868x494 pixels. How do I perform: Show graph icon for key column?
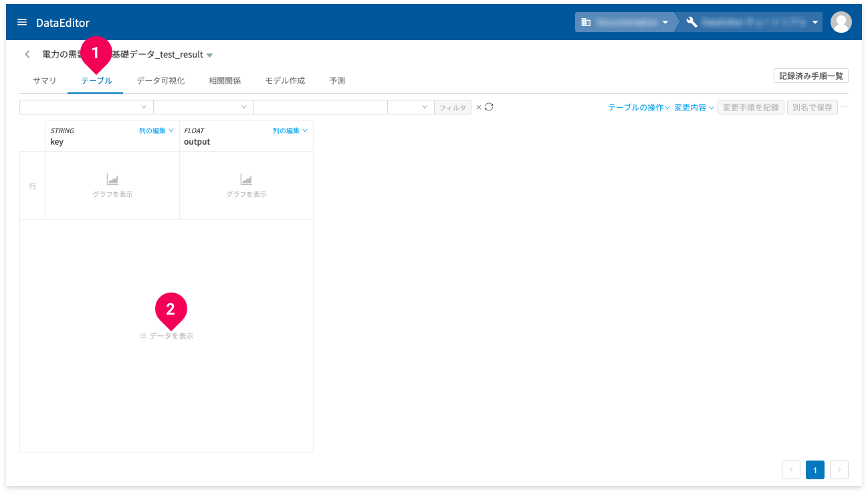click(112, 179)
